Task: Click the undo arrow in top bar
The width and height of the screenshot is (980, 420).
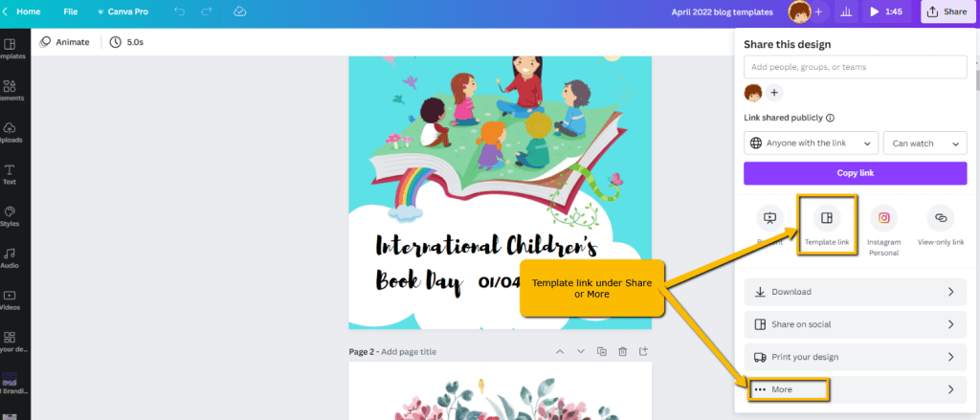Action: (x=179, y=11)
